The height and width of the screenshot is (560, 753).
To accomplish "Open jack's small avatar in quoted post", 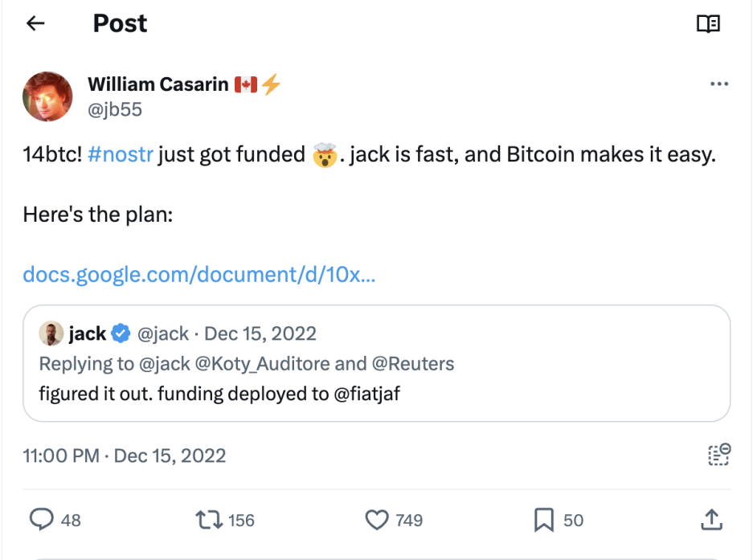I will pyautogui.click(x=51, y=333).
